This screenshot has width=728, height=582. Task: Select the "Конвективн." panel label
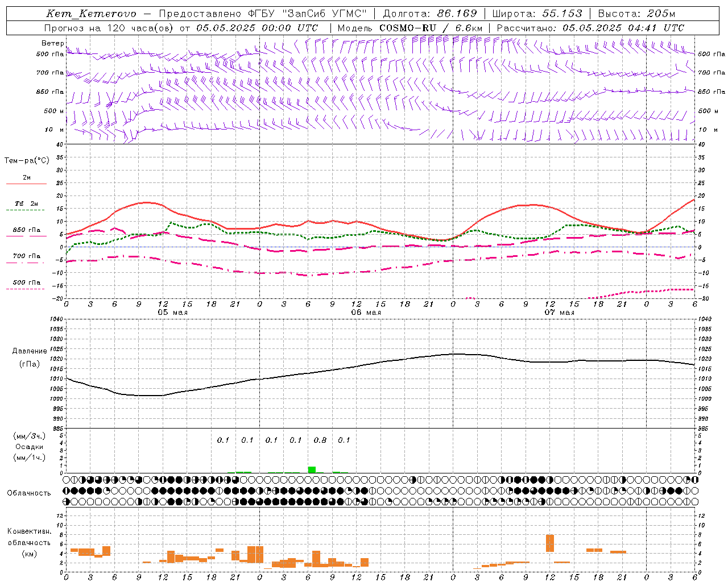(29, 531)
